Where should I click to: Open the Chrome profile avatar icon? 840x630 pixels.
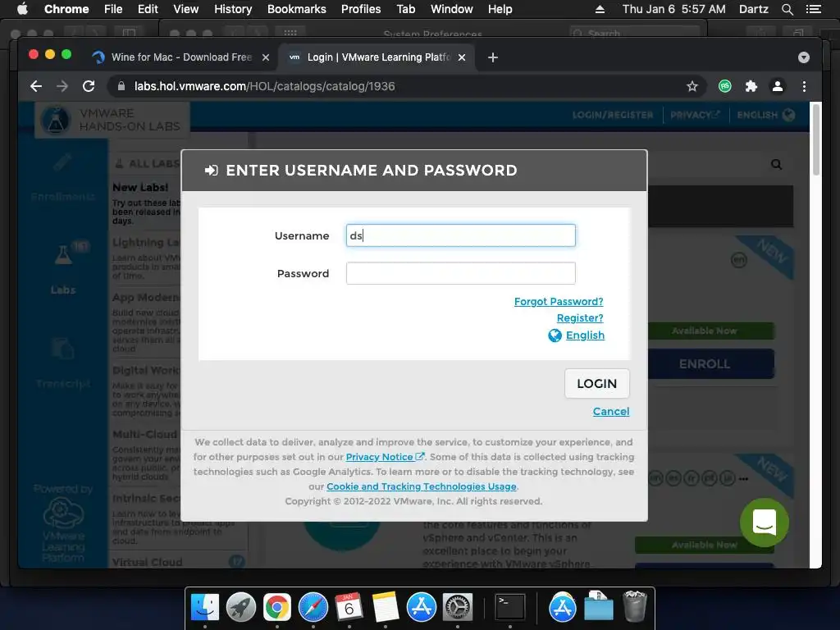coord(778,86)
